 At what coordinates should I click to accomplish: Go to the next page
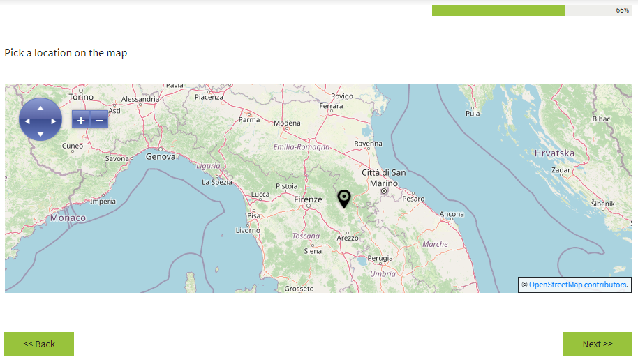(598, 344)
